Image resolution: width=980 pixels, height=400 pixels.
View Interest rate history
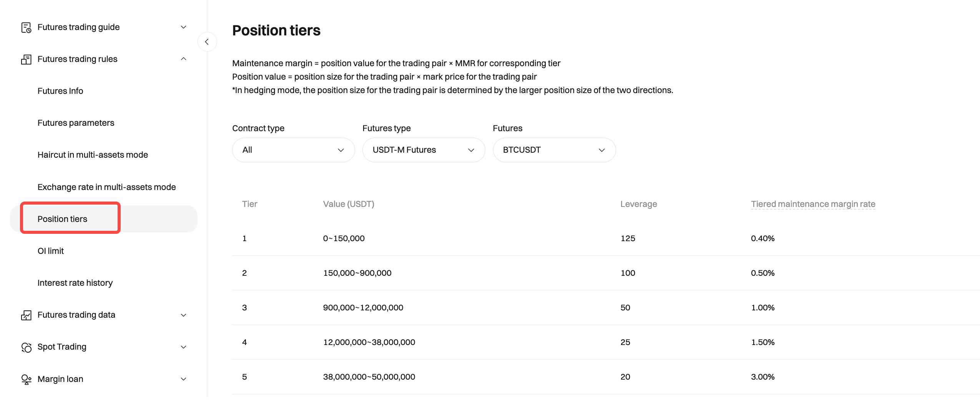(75, 283)
